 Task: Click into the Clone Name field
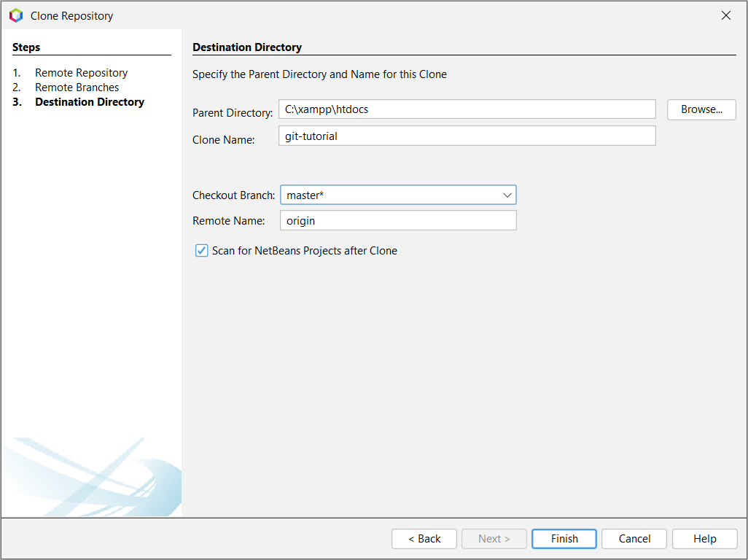[x=467, y=136]
